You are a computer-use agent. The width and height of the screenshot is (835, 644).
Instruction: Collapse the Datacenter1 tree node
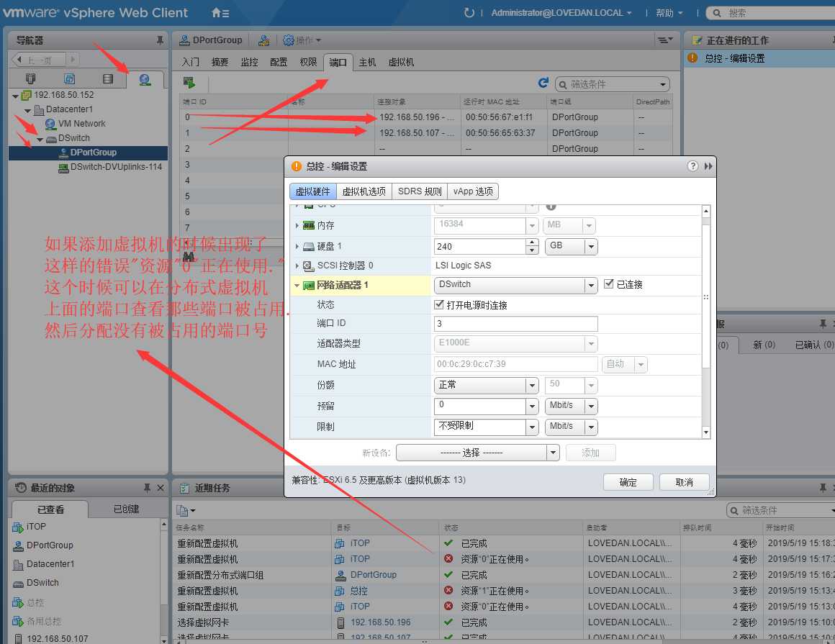coord(27,111)
